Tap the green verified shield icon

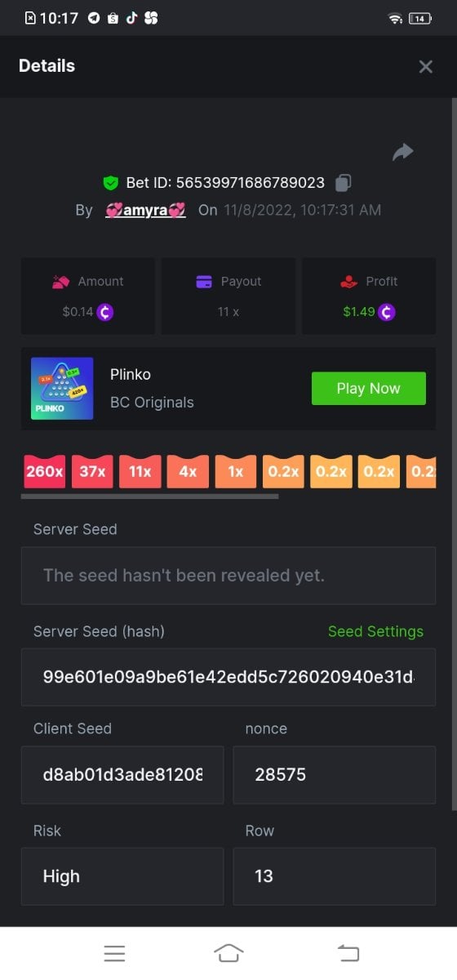coord(111,183)
